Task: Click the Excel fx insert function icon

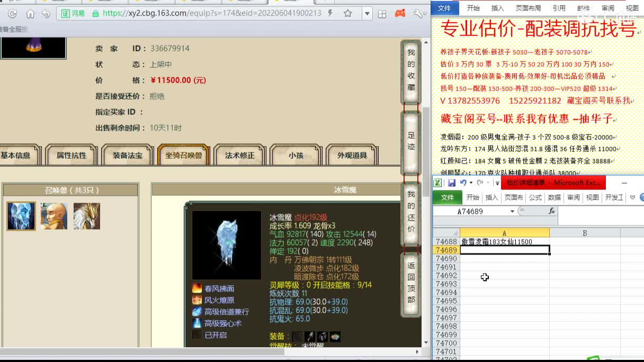Action: [x=551, y=211]
